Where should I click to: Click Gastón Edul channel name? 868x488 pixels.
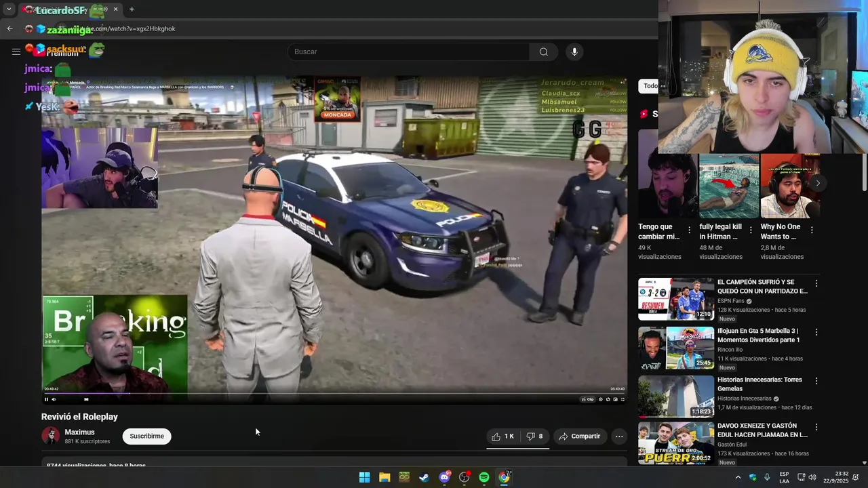click(x=733, y=445)
